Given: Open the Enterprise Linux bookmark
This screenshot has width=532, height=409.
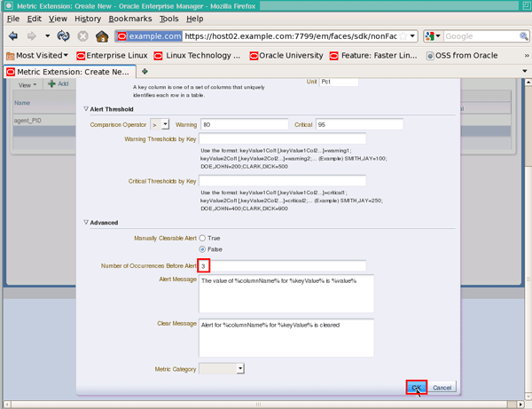Looking at the screenshot, I should click(112, 55).
